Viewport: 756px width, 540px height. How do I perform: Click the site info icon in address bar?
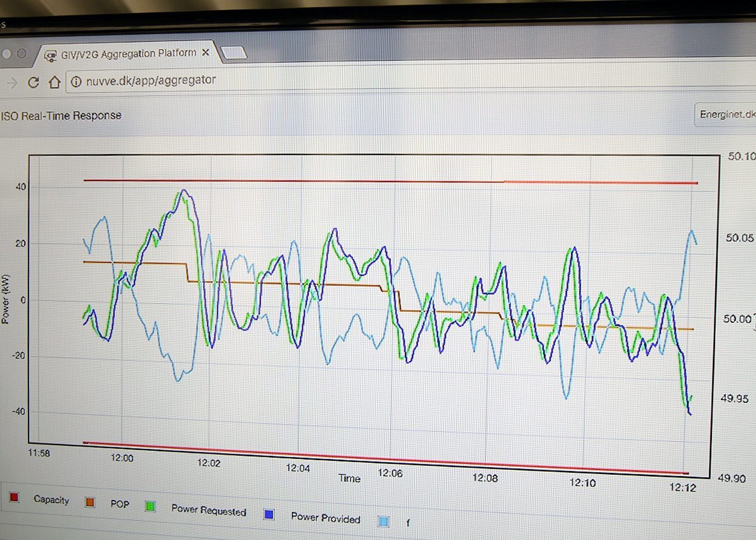[76, 81]
